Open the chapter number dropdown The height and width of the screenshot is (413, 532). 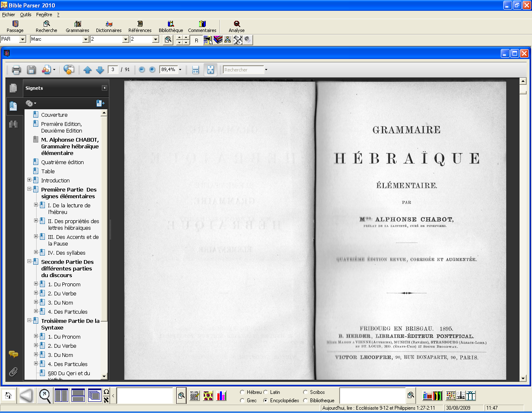[x=126, y=39]
